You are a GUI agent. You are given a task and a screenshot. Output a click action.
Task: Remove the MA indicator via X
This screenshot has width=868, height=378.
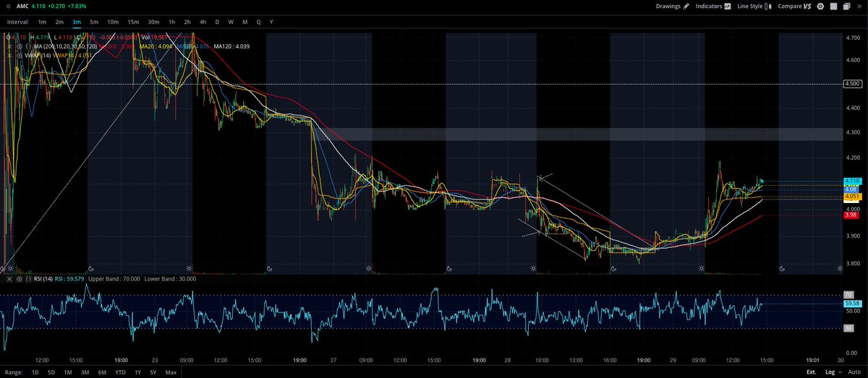pyautogui.click(x=9, y=46)
